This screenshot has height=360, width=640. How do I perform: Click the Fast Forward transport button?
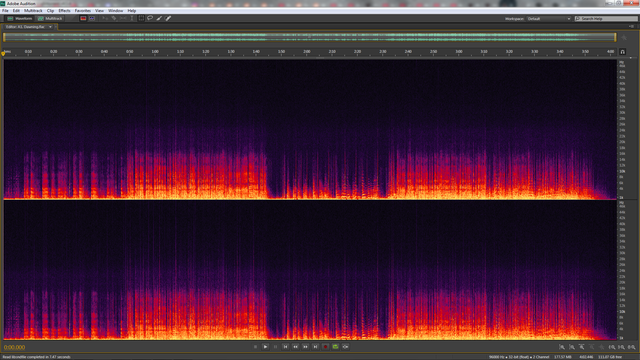[305, 347]
